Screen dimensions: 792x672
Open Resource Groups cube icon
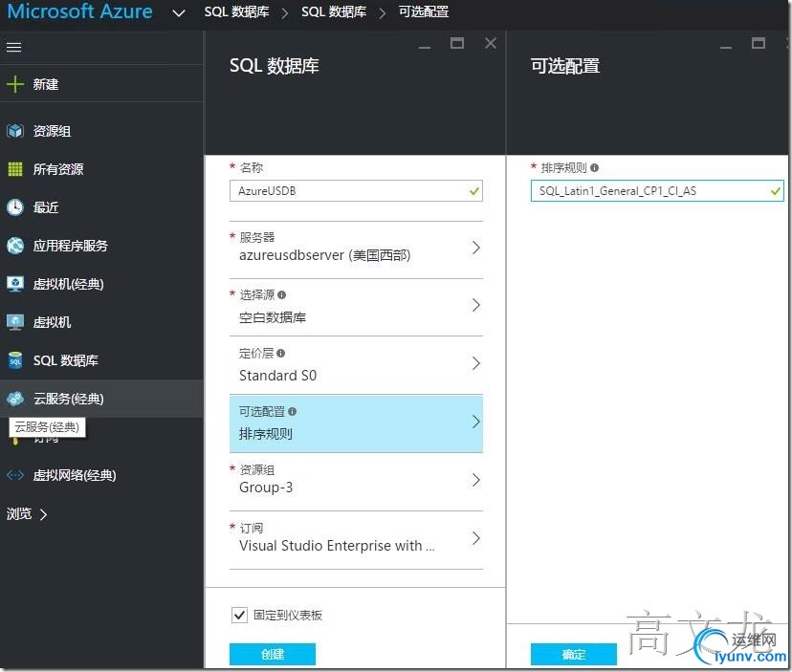pyautogui.click(x=15, y=131)
